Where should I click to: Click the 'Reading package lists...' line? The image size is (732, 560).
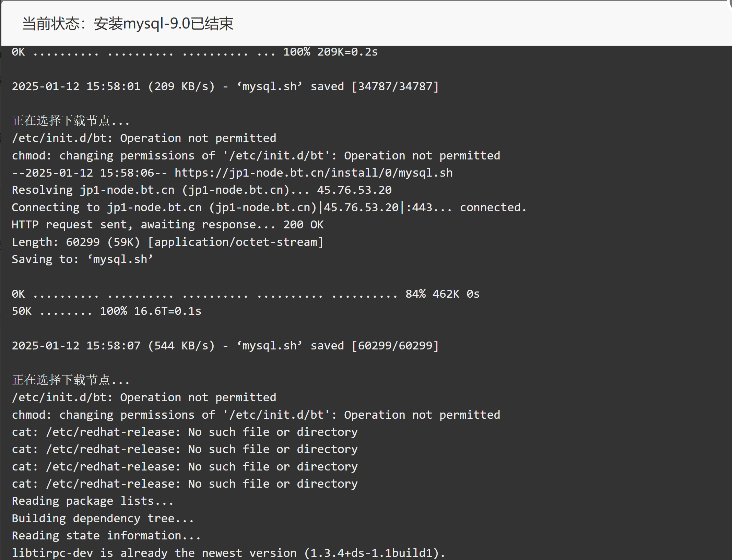[93, 501]
